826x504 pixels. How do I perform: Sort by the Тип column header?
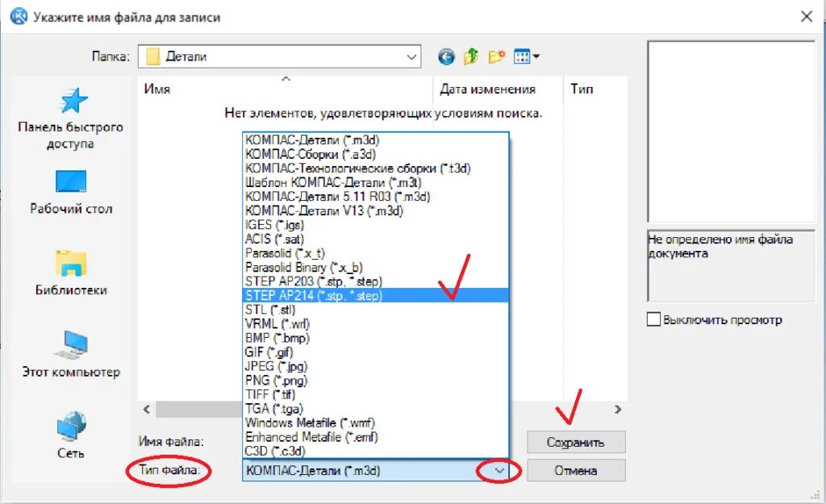tap(596, 89)
